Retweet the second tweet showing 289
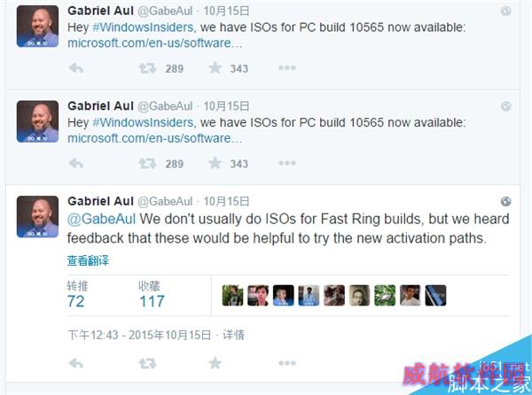 (x=147, y=164)
